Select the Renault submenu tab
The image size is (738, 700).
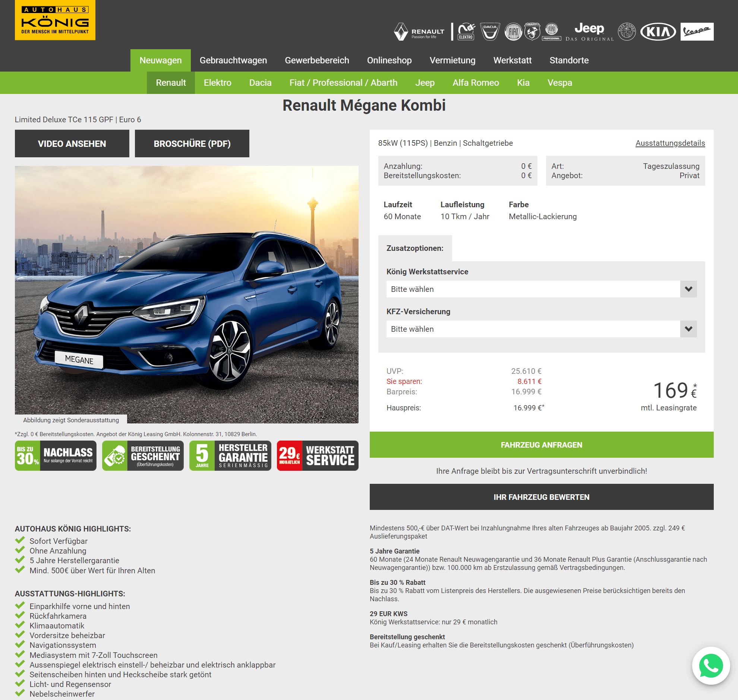click(x=170, y=83)
